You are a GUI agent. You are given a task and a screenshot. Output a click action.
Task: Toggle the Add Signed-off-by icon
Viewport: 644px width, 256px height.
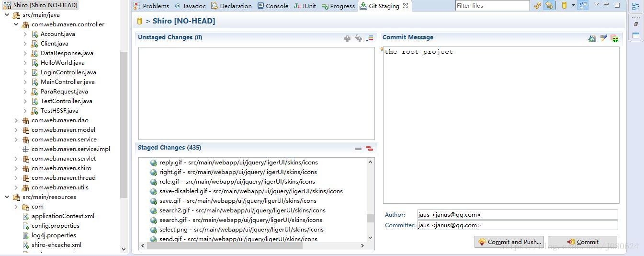603,38
